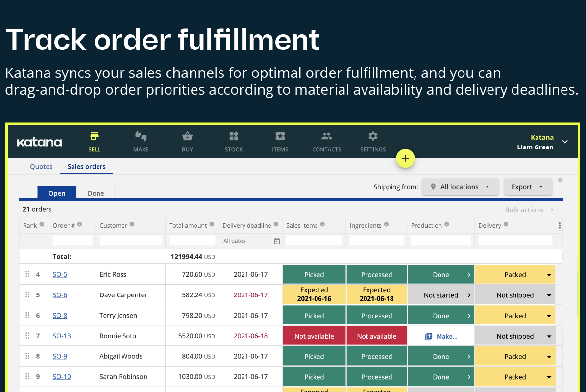586x392 pixels.
Task: Click the customer name Abigail Woods
Action: click(x=121, y=356)
